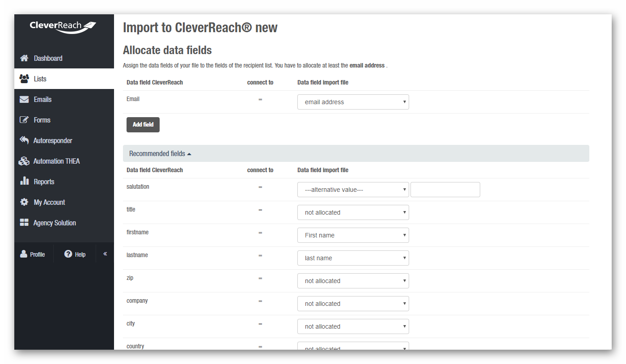Open the title field dropdown

pyautogui.click(x=353, y=212)
